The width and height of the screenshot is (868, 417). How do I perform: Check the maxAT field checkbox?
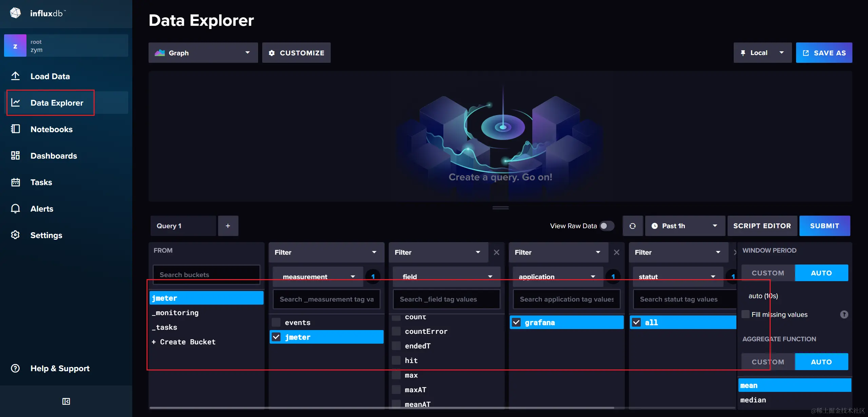(396, 389)
